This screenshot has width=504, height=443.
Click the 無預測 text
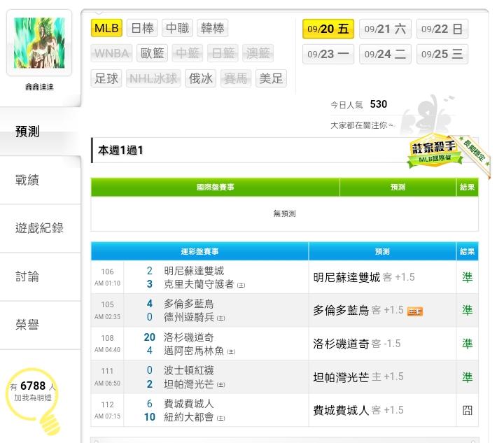[284, 213]
